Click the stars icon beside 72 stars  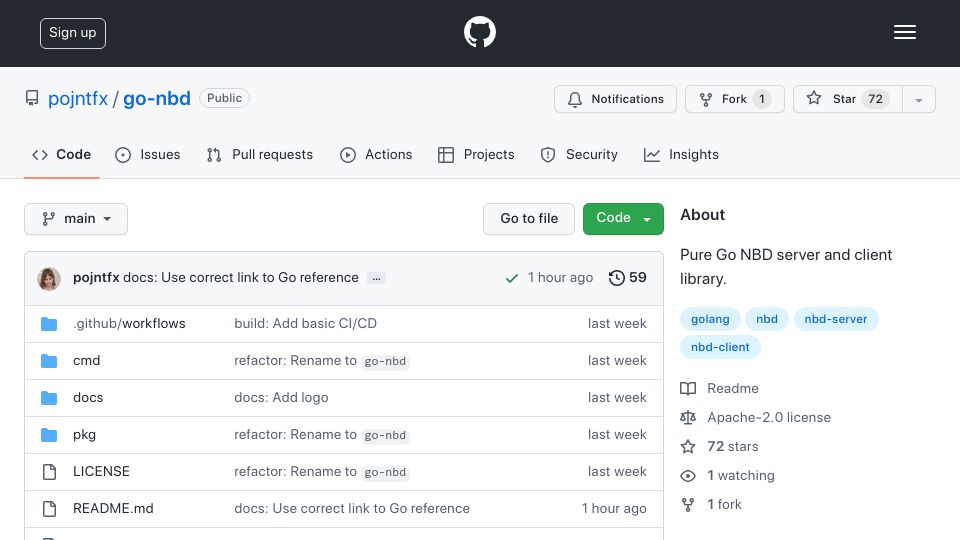point(688,447)
